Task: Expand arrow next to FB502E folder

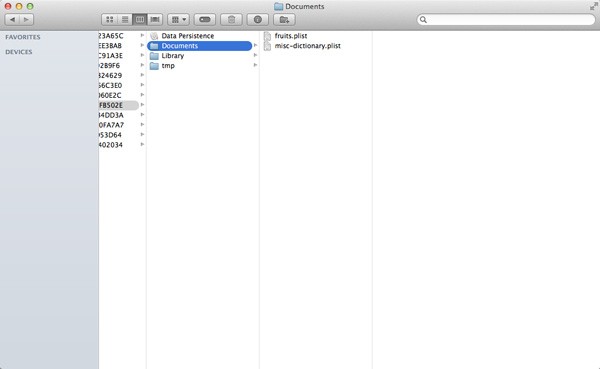Action: click(x=142, y=105)
